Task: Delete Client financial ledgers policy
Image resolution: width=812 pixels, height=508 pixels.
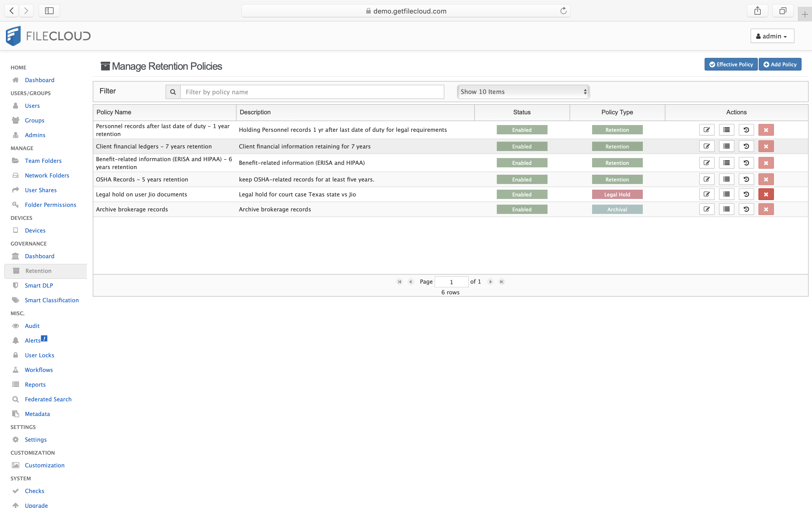Action: (766, 146)
